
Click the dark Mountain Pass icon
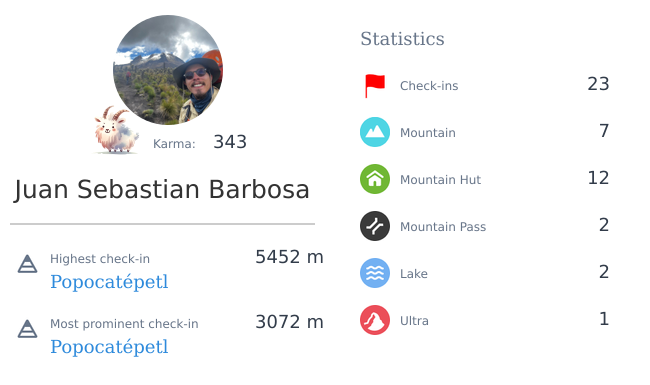click(375, 226)
